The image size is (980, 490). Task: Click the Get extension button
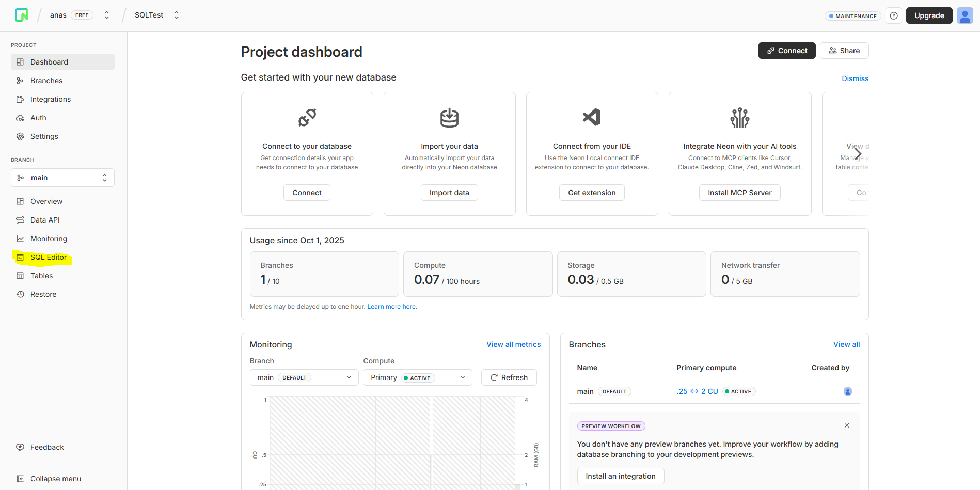click(592, 193)
